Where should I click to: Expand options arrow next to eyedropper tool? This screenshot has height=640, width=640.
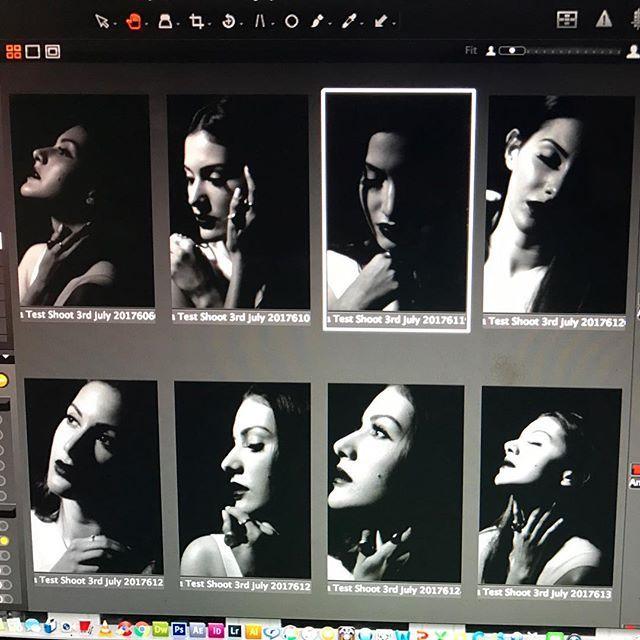[x=362, y=24]
